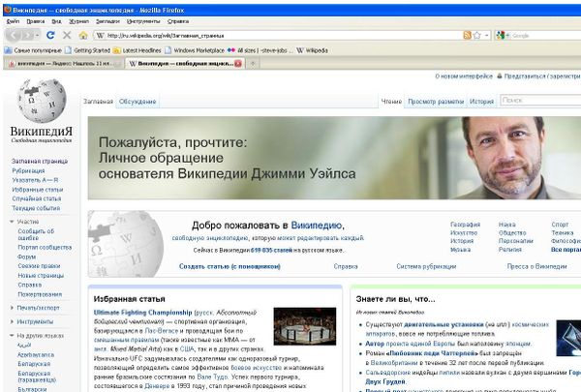581x392 pixels.
Task: Reload the page with the refresh icon
Action: coord(50,35)
